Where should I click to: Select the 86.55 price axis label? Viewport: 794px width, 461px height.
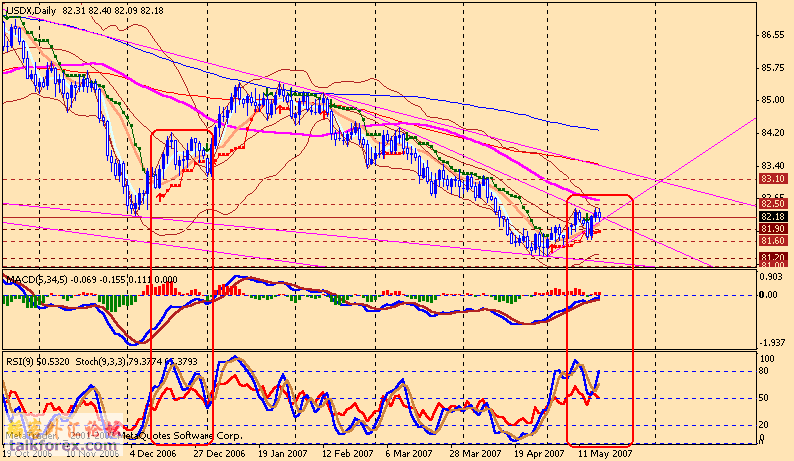[772, 35]
